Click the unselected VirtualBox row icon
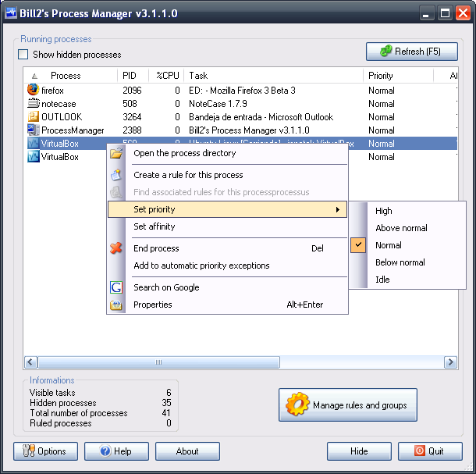 (33, 156)
